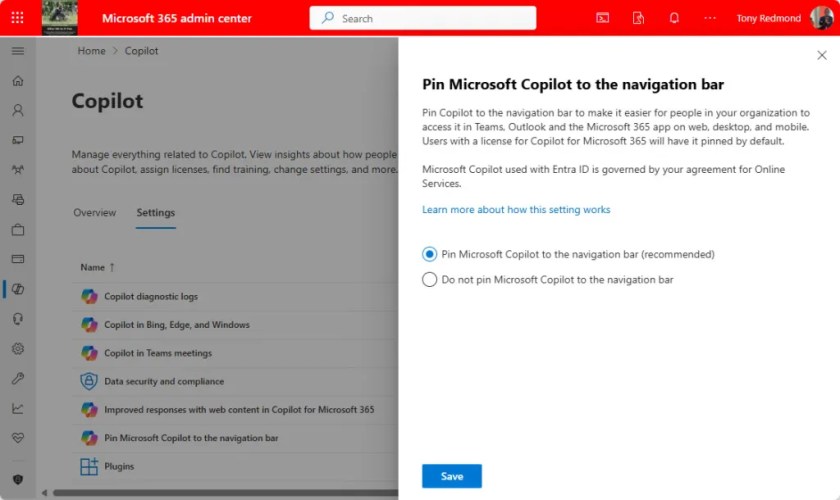The height and width of the screenshot is (500, 840).
Task: Open Roles icon in sidebar
Action: point(18,200)
